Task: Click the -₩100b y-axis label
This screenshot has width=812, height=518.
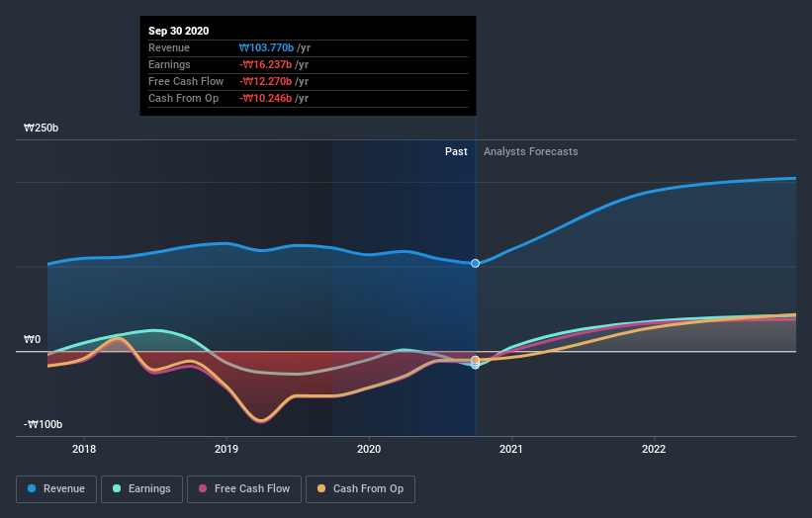Action: (43, 424)
